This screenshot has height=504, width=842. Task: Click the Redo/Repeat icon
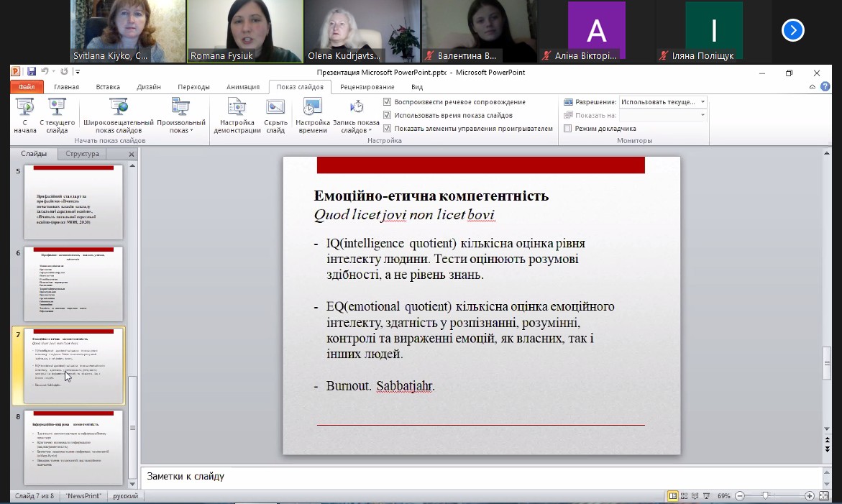[64, 71]
